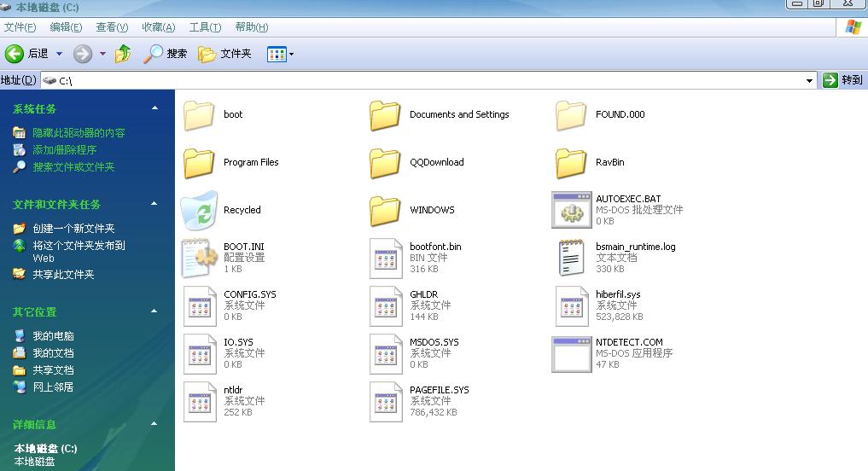Collapse the 系统任务 panel section

point(154,108)
